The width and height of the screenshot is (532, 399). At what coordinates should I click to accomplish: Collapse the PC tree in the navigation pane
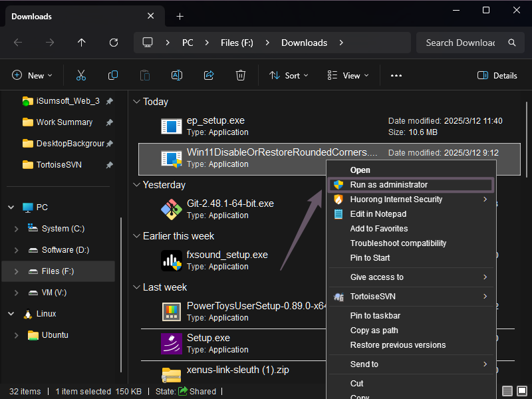click(11, 207)
